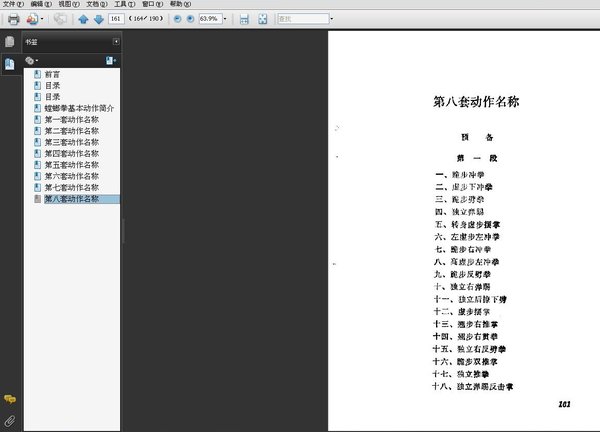Open the 帮助 menu

point(180,4)
